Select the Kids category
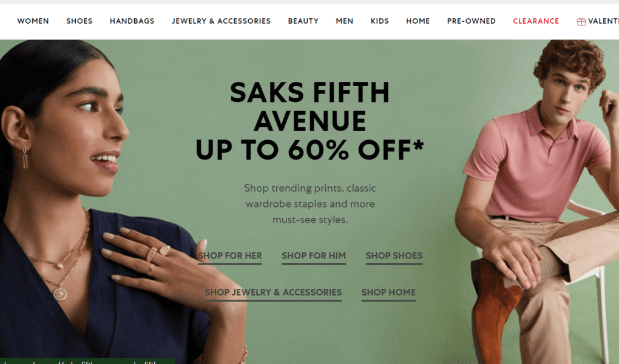Viewport: 619px width, 364px height. 380,21
